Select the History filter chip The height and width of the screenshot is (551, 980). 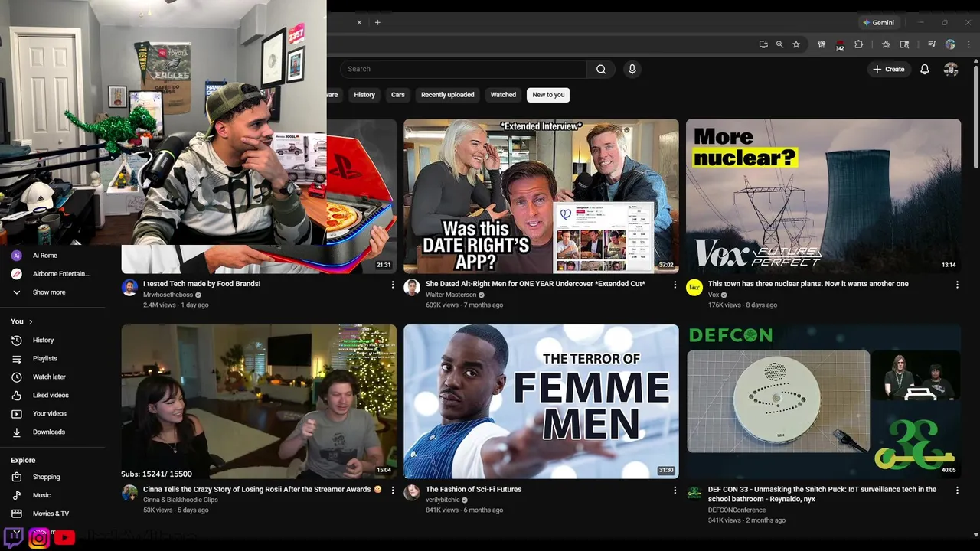tap(364, 95)
